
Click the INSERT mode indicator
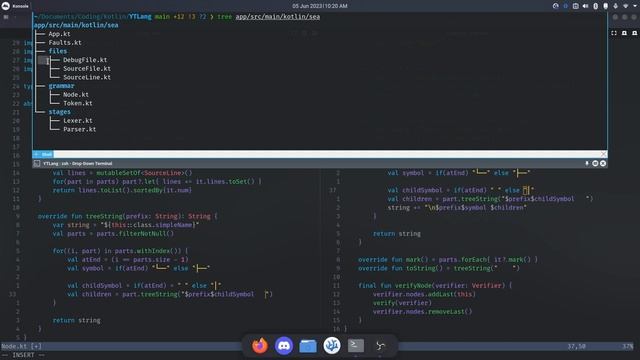click(x=23, y=355)
